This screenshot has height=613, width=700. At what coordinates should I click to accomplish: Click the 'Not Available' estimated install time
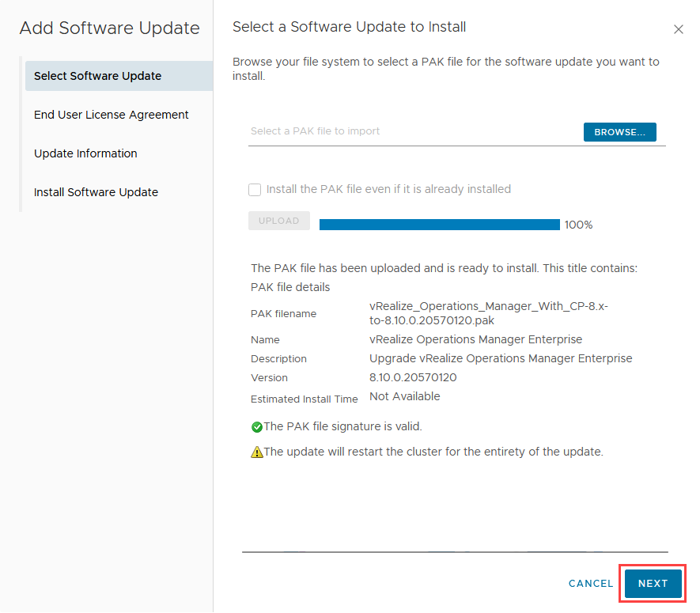point(404,396)
